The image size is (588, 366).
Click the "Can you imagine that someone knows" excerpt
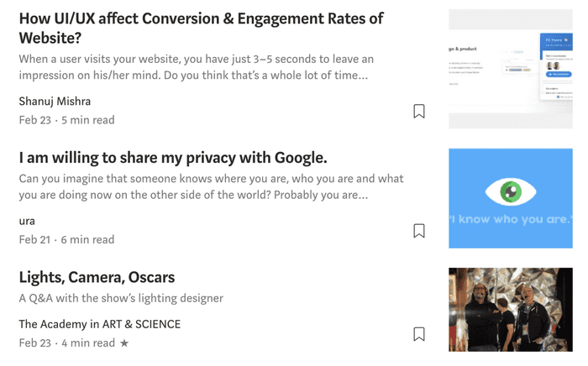point(211,187)
